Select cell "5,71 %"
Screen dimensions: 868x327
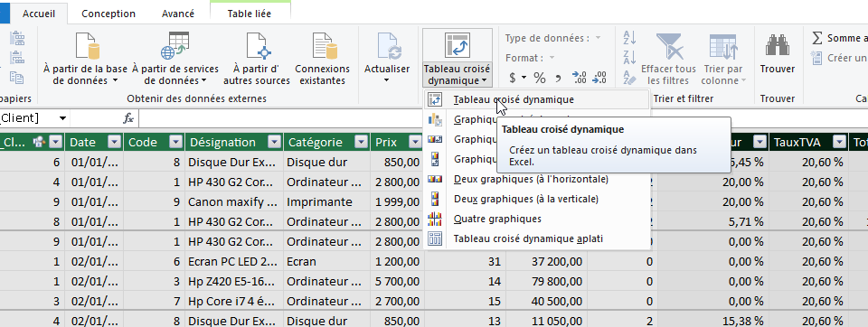[x=713, y=222]
